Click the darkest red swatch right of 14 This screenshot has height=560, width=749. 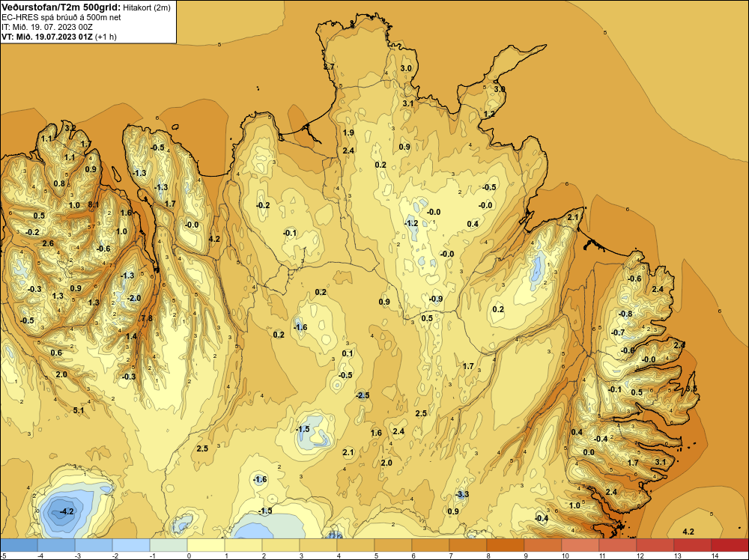(730, 545)
